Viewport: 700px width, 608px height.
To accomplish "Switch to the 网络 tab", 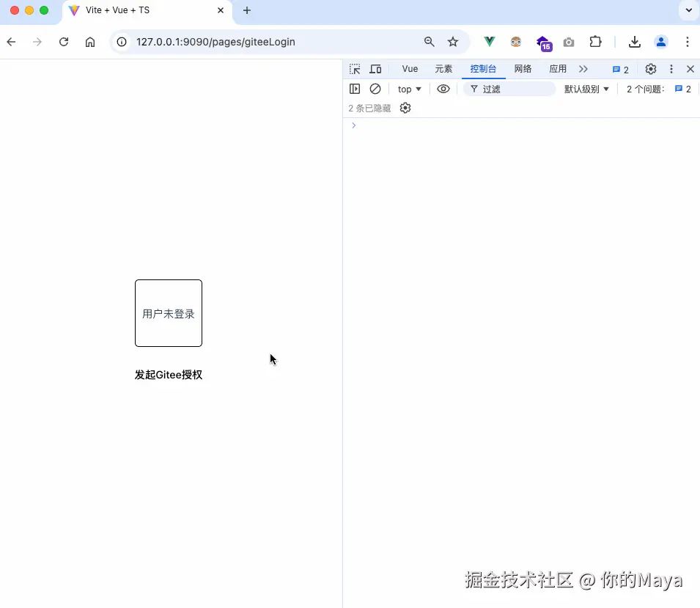I will click(x=523, y=69).
